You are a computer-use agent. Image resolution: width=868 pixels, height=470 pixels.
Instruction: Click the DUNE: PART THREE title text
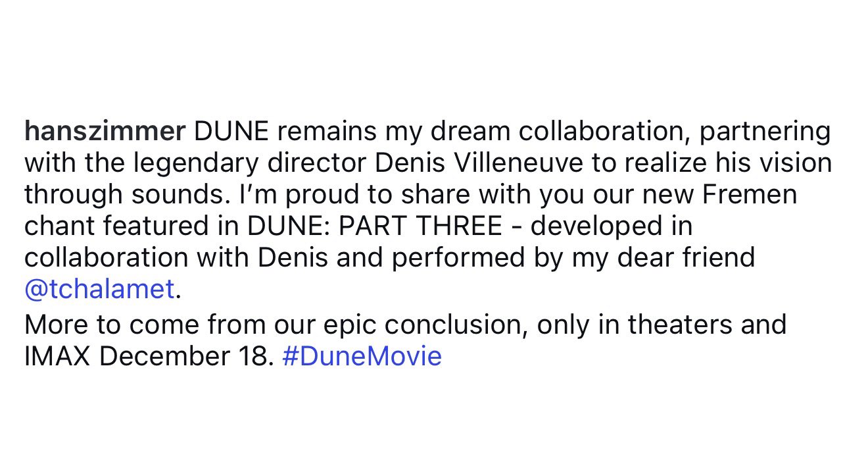[375, 226]
